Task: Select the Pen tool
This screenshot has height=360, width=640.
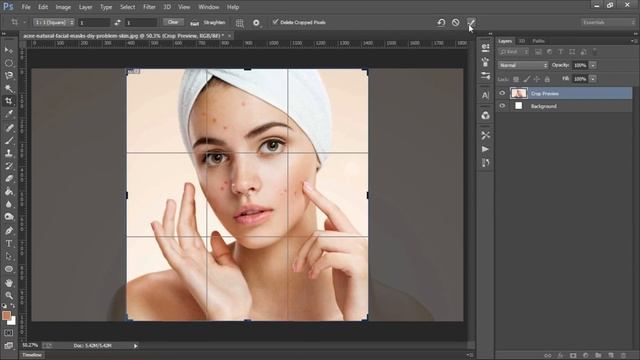Action: pyautogui.click(x=9, y=231)
